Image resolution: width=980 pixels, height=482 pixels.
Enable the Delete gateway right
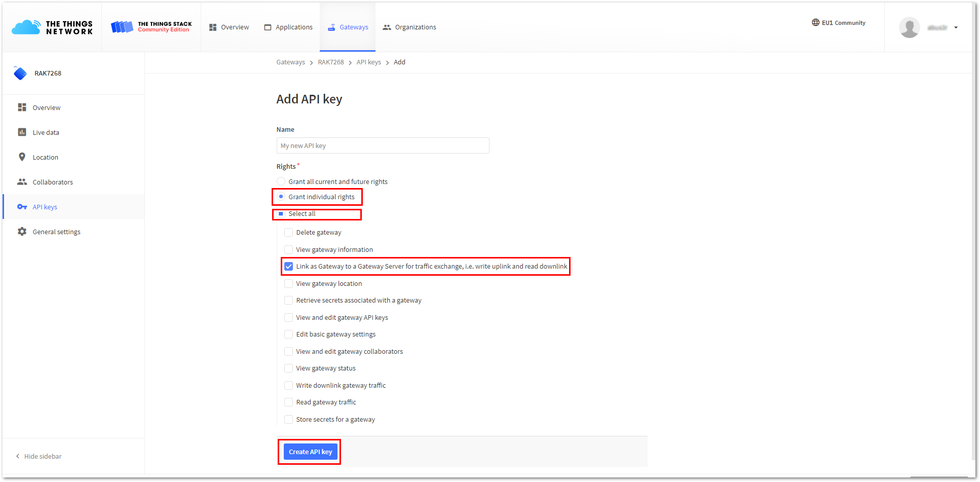tap(288, 232)
